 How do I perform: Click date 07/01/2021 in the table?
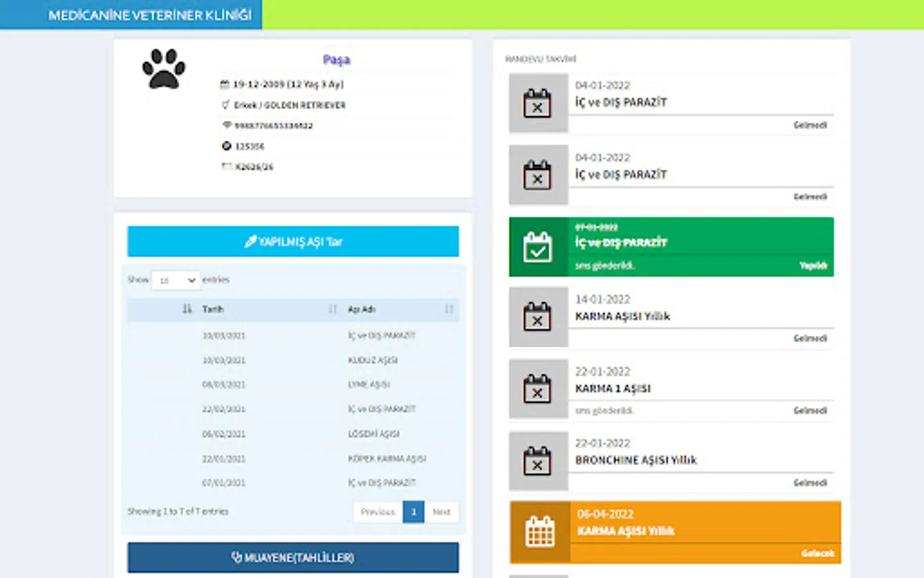click(224, 483)
